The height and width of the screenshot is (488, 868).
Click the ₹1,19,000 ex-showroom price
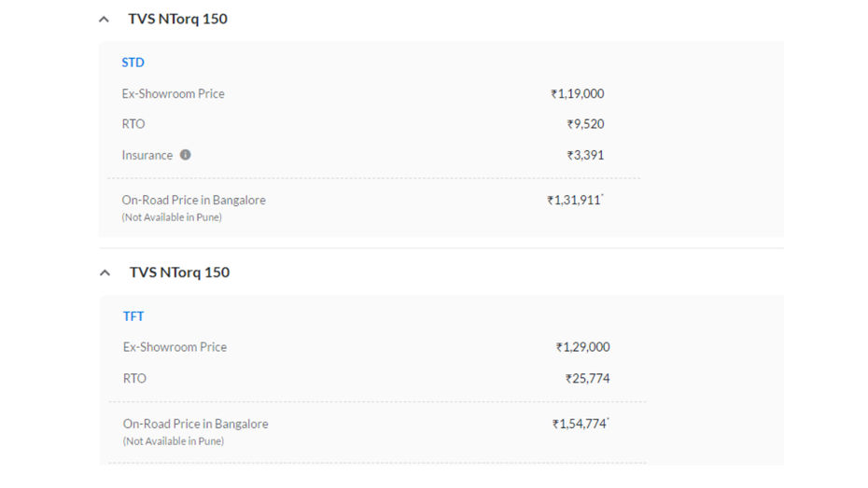tap(578, 93)
